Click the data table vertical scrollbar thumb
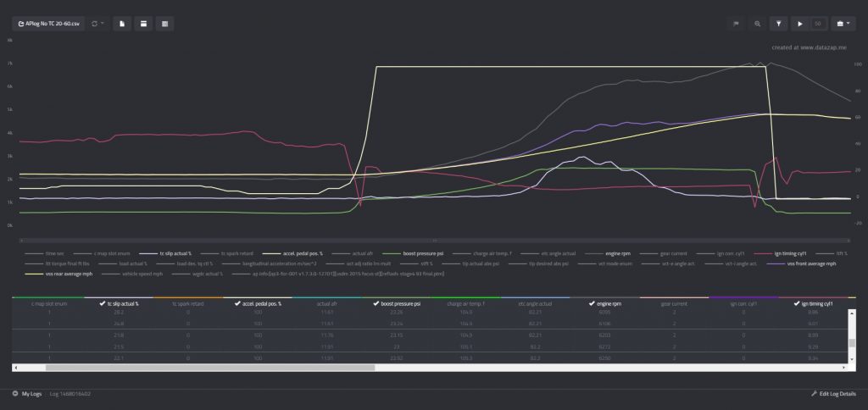 pyautogui.click(x=852, y=343)
